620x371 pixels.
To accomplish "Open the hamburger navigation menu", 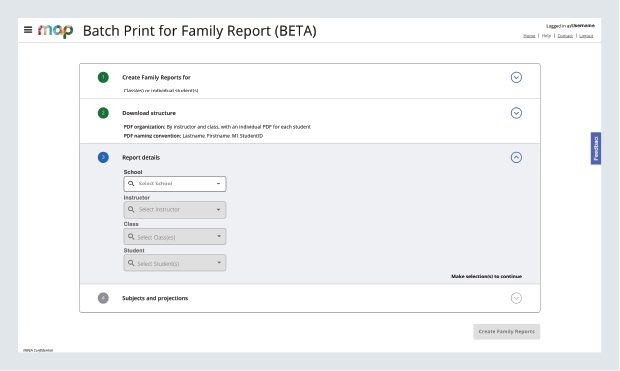I will point(28,30).
